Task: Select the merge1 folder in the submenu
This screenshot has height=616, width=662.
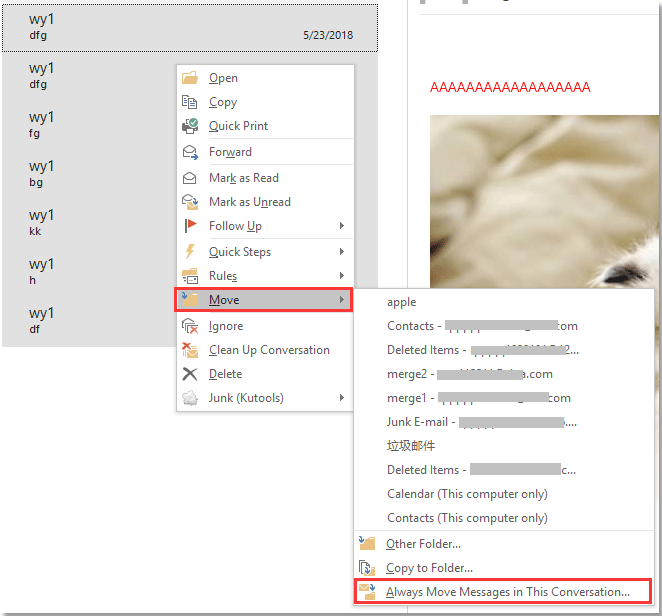Action: [x=504, y=398]
